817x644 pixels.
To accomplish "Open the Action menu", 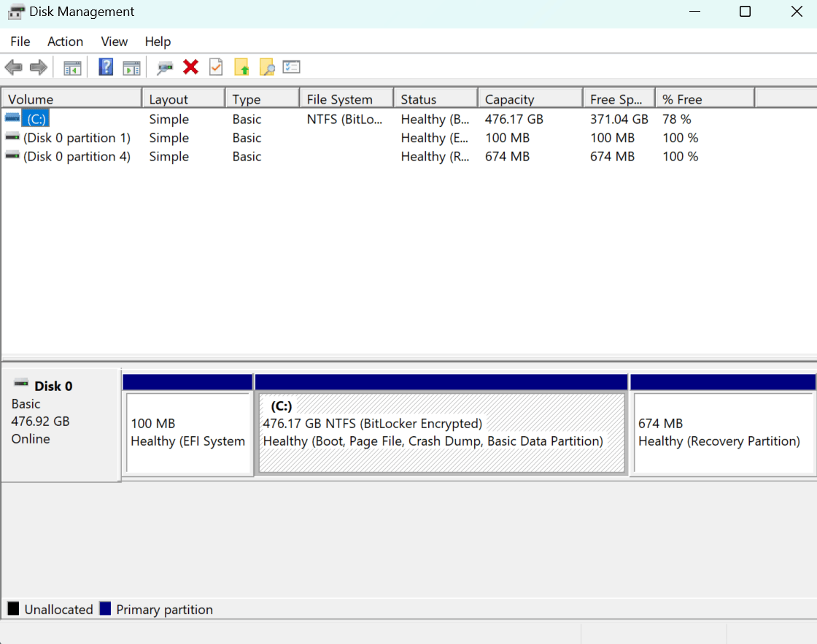I will click(65, 42).
